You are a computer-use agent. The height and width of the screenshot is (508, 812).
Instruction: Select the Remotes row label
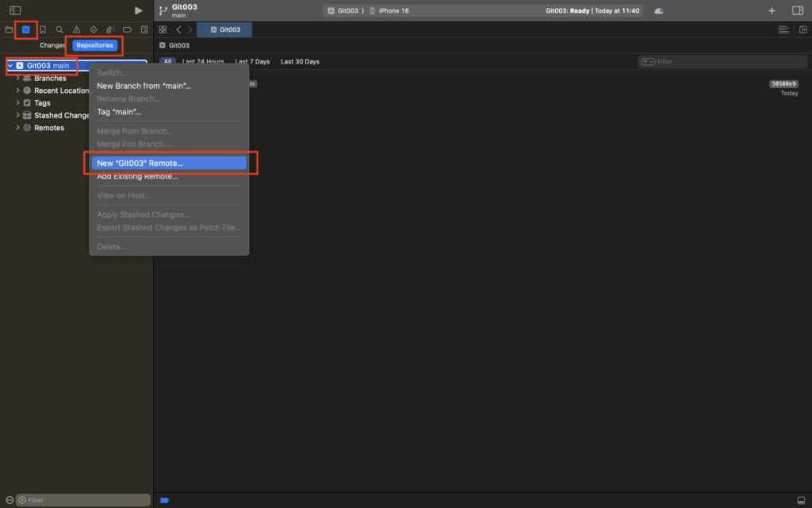coord(49,128)
